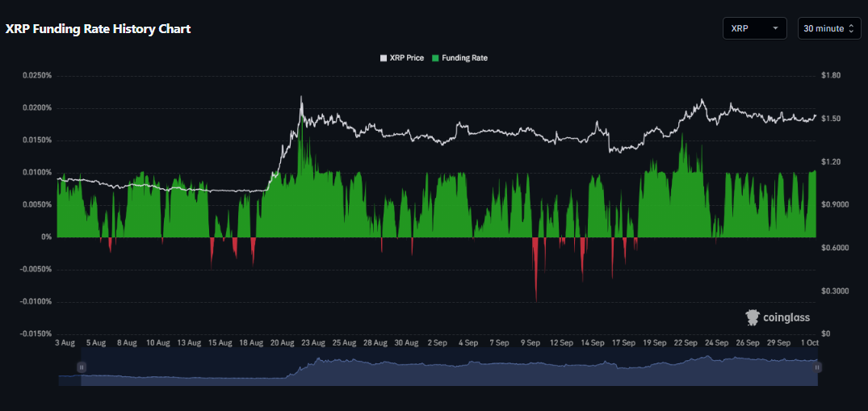Click the 23 Aug date label
This screenshot has width=868, height=411.
[313, 343]
